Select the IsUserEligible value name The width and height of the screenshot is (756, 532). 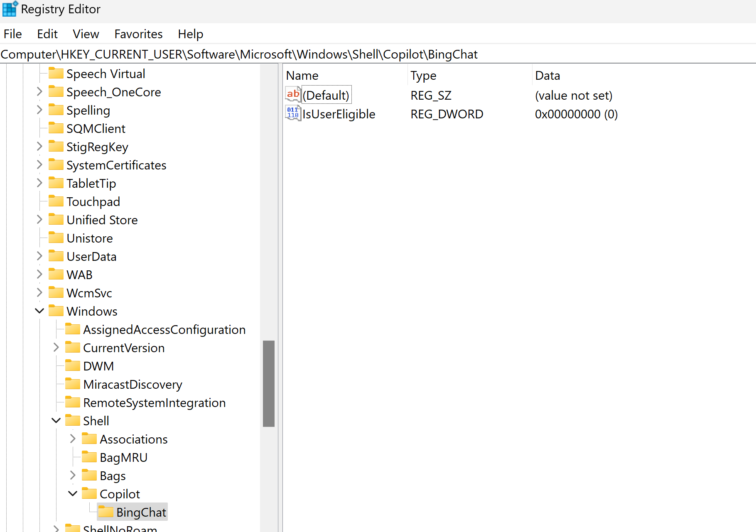[339, 114]
